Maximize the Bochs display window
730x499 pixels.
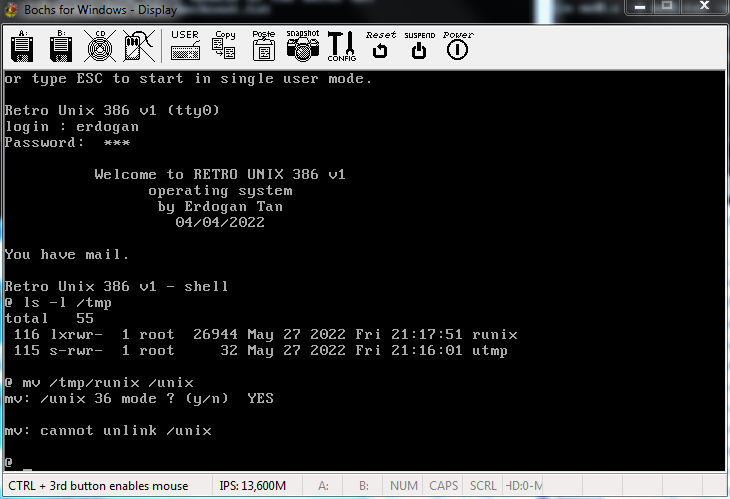667,7
